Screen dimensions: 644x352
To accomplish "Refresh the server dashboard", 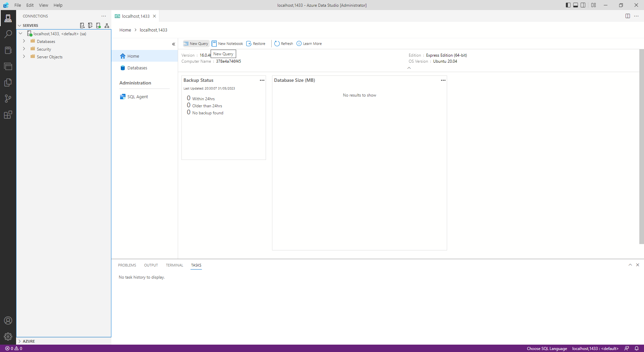I will click(284, 44).
